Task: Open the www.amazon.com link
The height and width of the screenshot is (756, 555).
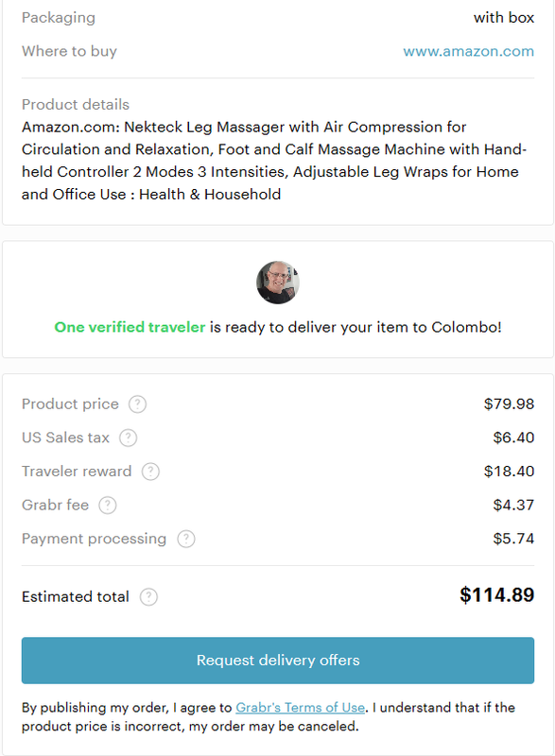Action: (x=469, y=51)
